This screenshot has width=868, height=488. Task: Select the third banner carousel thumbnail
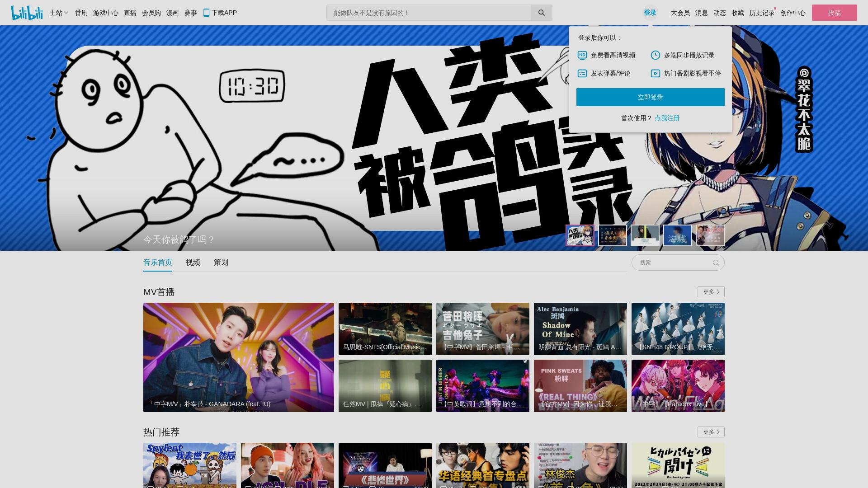pyautogui.click(x=645, y=235)
